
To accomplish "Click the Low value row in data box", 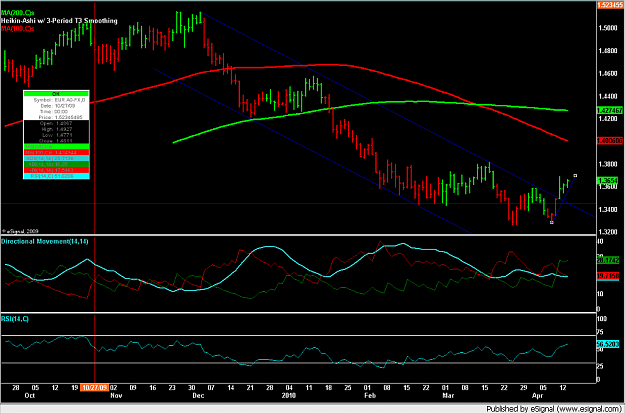I will point(56,135).
